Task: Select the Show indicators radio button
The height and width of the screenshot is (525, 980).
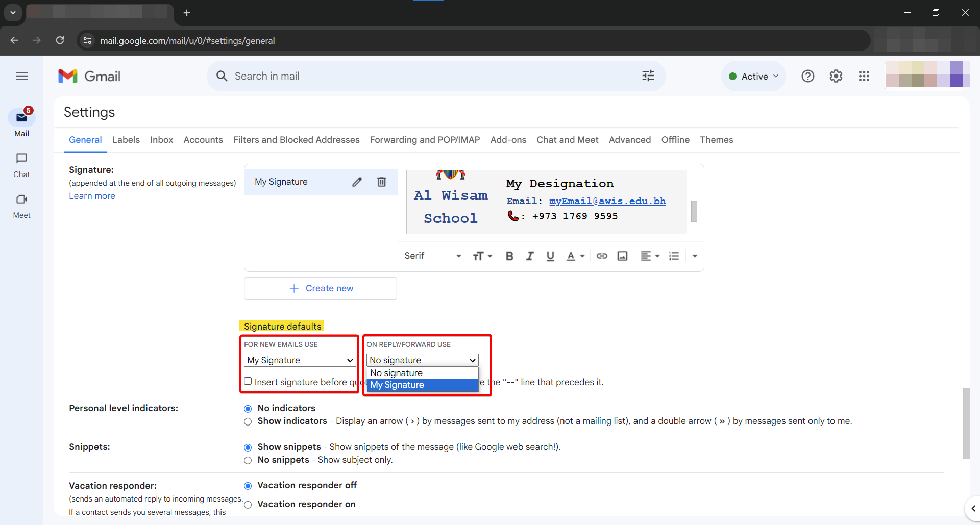Action: [248, 421]
